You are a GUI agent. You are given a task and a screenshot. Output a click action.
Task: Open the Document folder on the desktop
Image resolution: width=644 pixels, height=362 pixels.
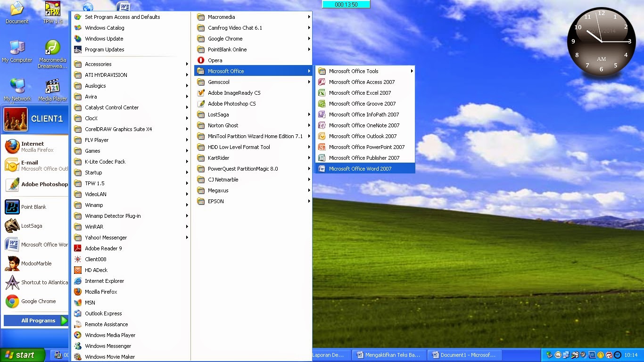(17, 13)
